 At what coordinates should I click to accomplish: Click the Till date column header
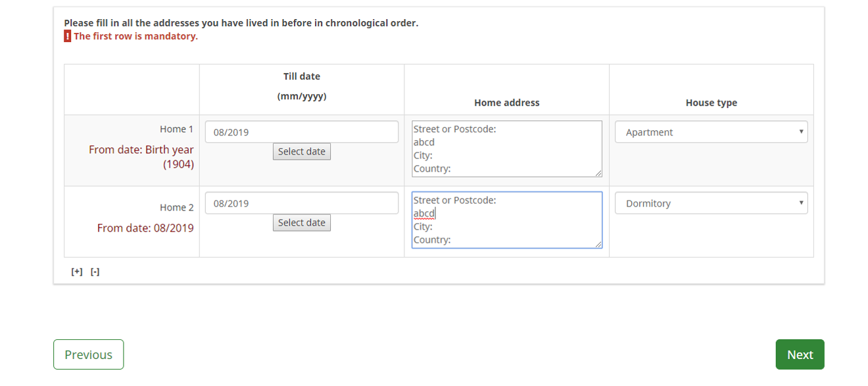[302, 77]
